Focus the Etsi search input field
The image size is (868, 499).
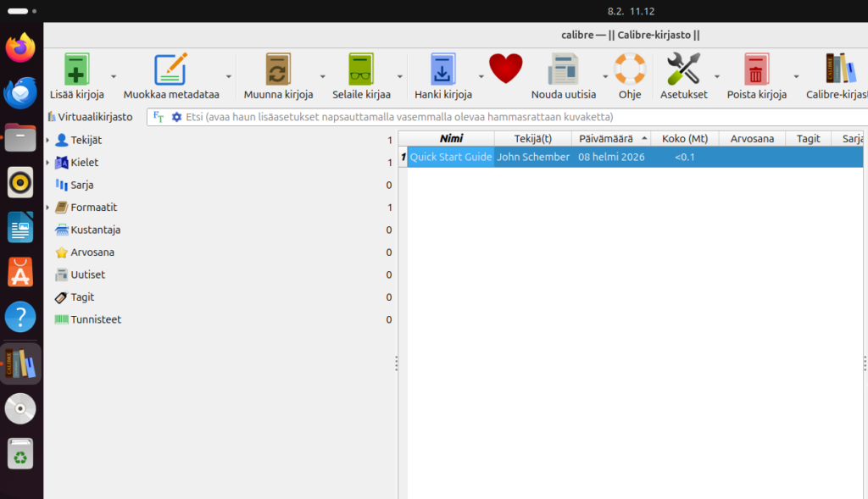coord(509,117)
